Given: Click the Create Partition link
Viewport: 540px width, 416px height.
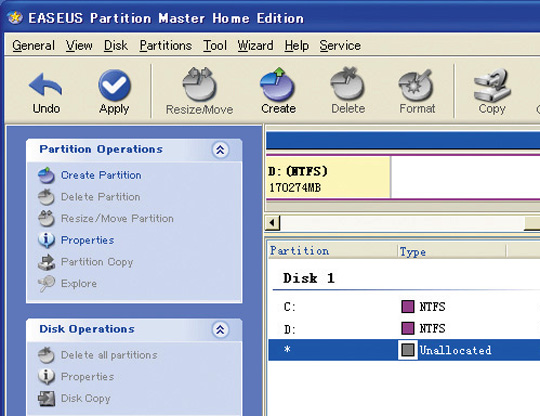Looking at the screenshot, I should [x=101, y=175].
